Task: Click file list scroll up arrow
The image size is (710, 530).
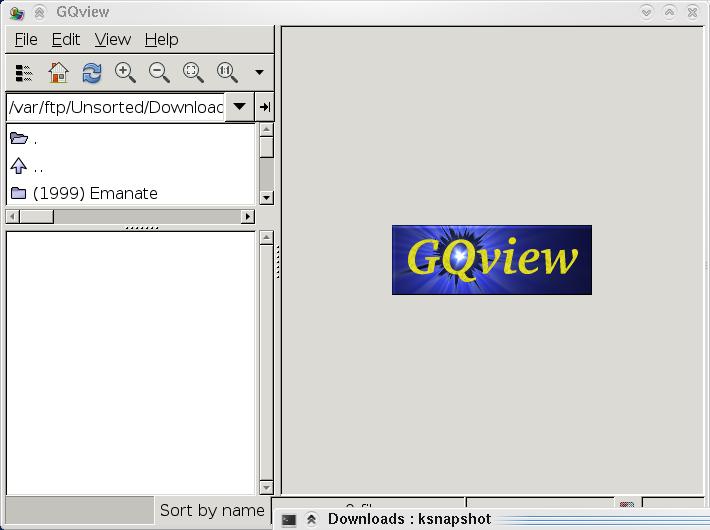Action: (x=266, y=238)
